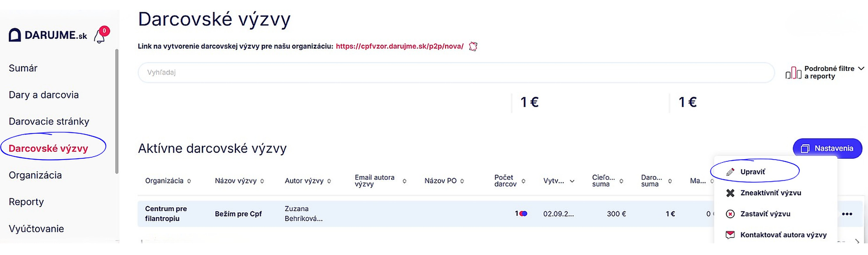
Task: Click the 1 € donated amount in row
Action: click(670, 214)
